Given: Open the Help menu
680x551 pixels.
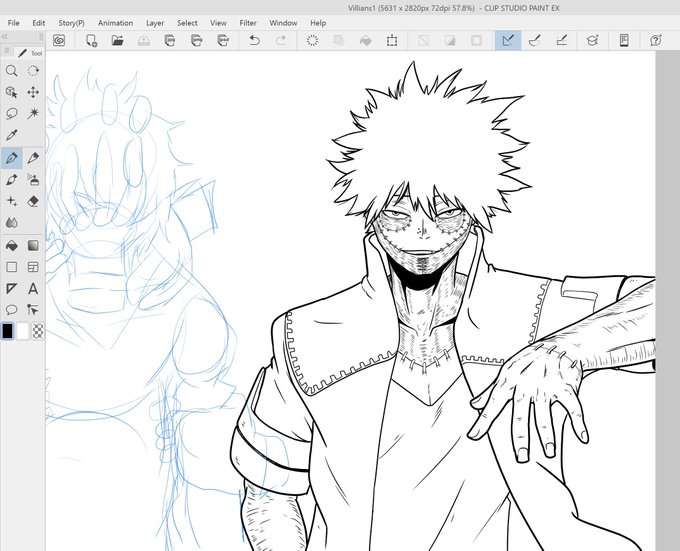Looking at the screenshot, I should click(318, 23).
